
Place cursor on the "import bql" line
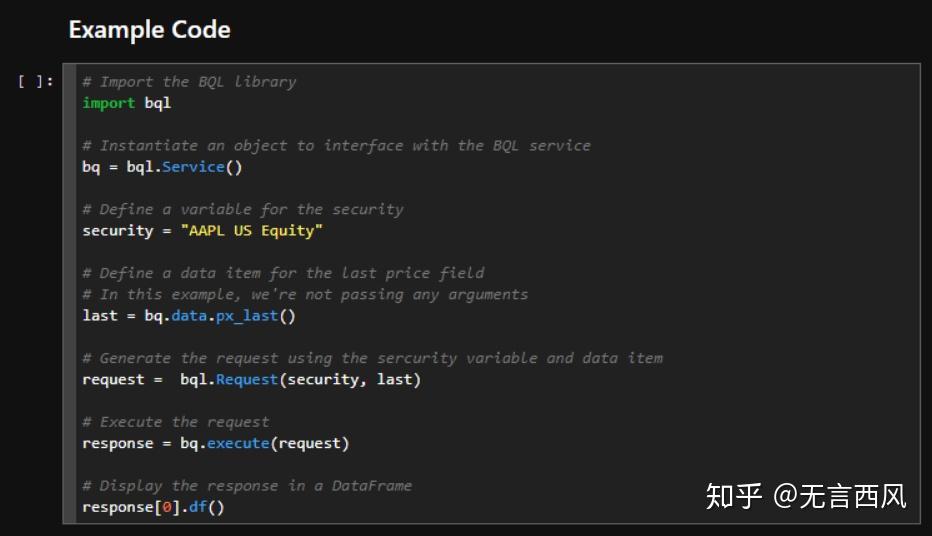coord(126,103)
